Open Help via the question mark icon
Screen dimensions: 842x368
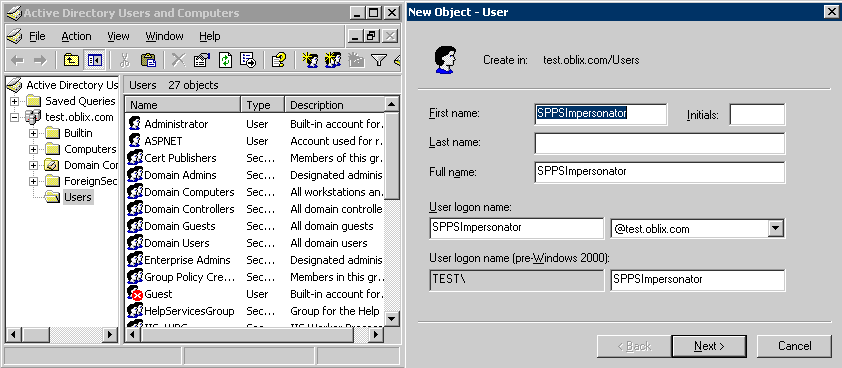[x=279, y=60]
